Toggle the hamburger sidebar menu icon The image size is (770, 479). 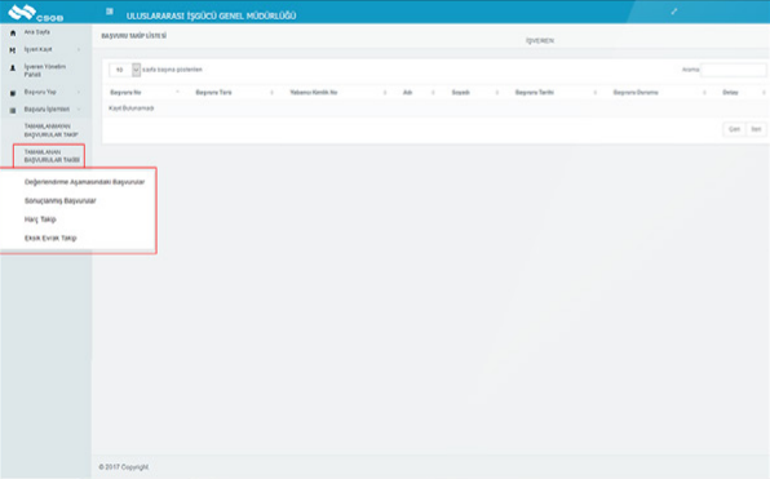tap(109, 11)
